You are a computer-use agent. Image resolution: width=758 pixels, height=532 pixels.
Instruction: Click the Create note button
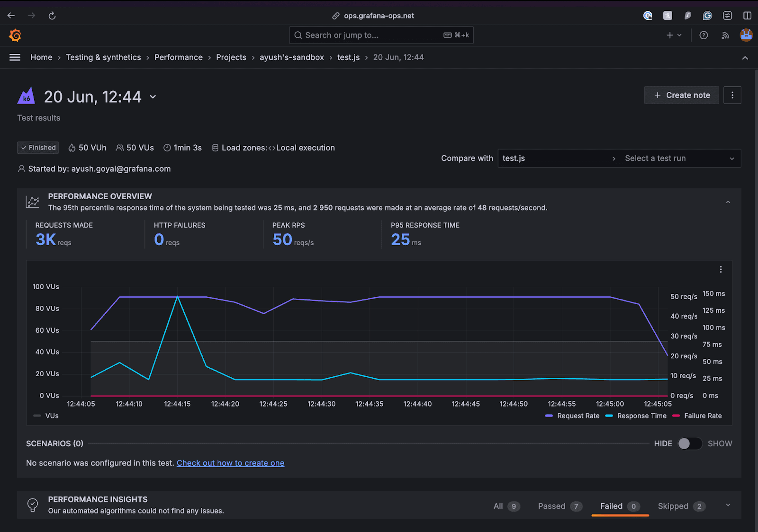pyautogui.click(x=681, y=95)
